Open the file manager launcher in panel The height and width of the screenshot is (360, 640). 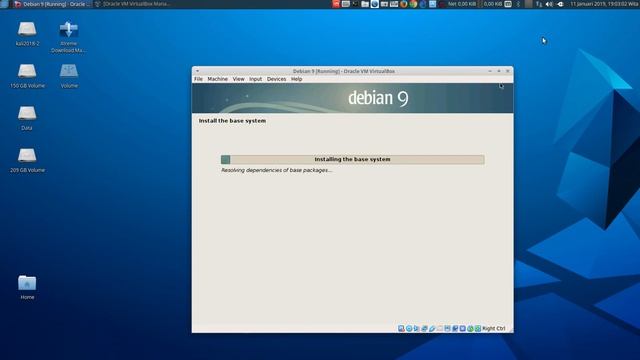click(364, 4)
